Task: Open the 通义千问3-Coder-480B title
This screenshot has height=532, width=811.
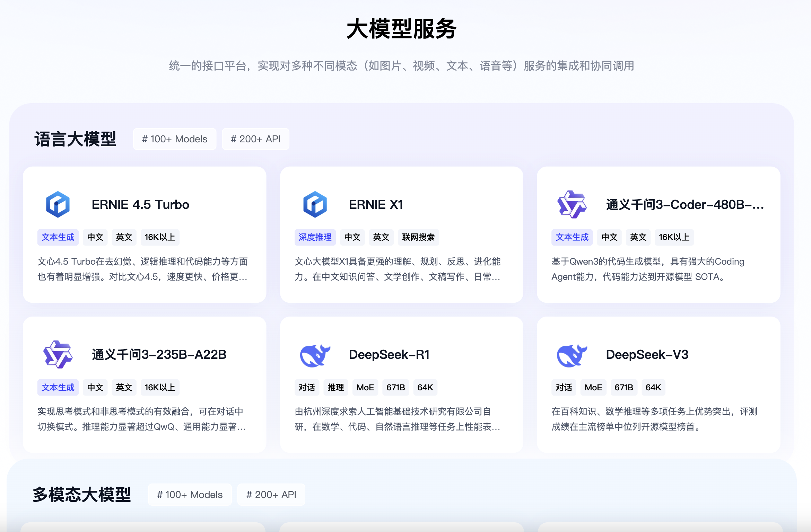Action: click(x=685, y=205)
